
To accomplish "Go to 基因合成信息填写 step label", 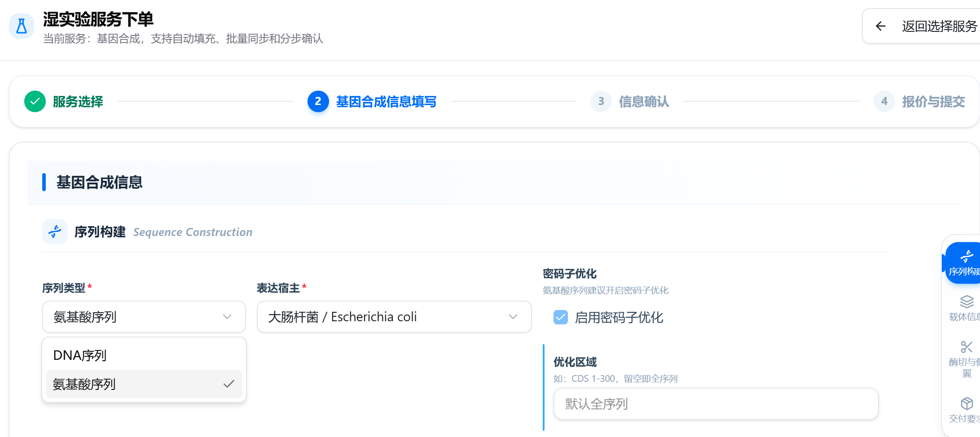I will coord(386,102).
